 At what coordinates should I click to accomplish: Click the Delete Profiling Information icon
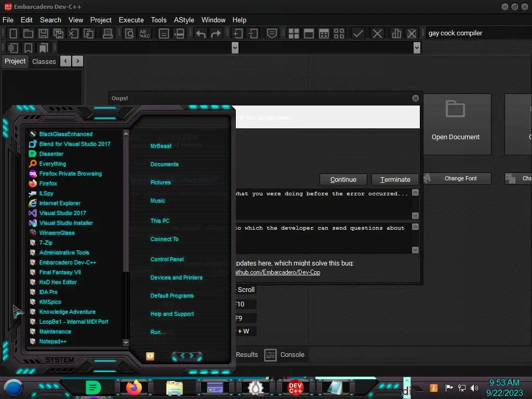[x=411, y=33]
